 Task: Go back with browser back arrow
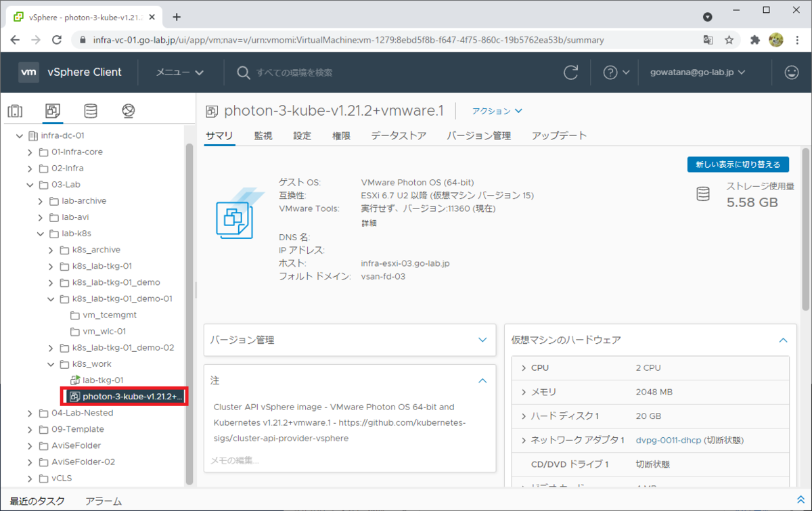[x=15, y=40]
